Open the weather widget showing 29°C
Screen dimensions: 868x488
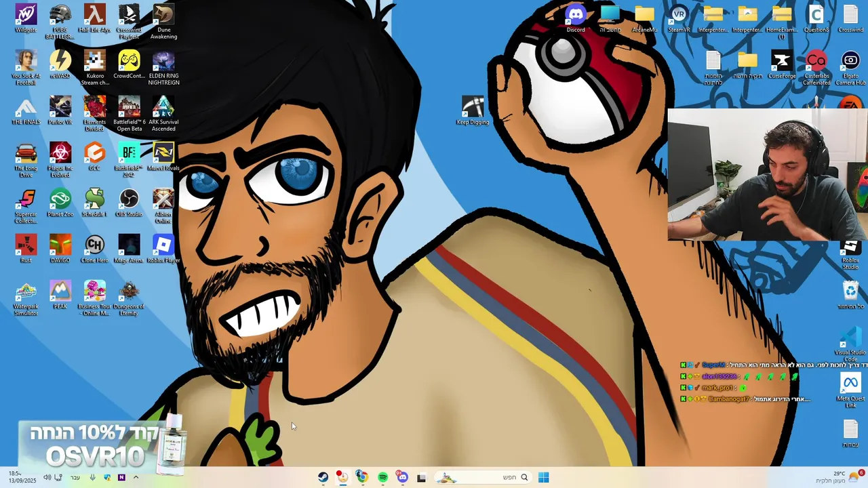(838, 477)
